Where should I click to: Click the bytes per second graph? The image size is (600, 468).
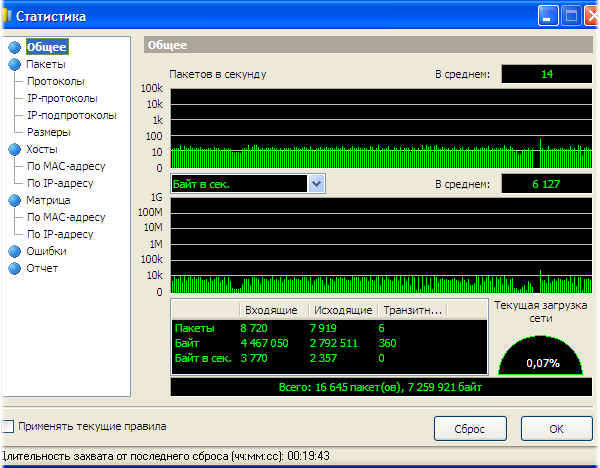pos(381,245)
